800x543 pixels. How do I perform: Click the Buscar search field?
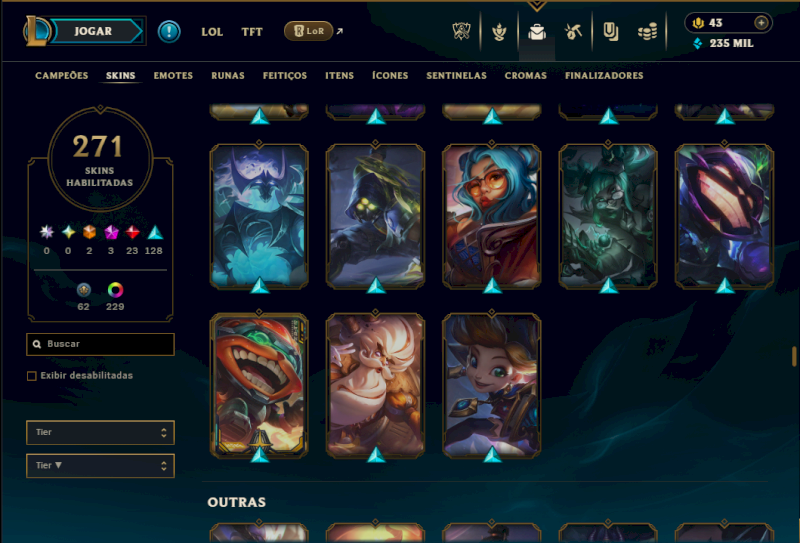click(101, 344)
